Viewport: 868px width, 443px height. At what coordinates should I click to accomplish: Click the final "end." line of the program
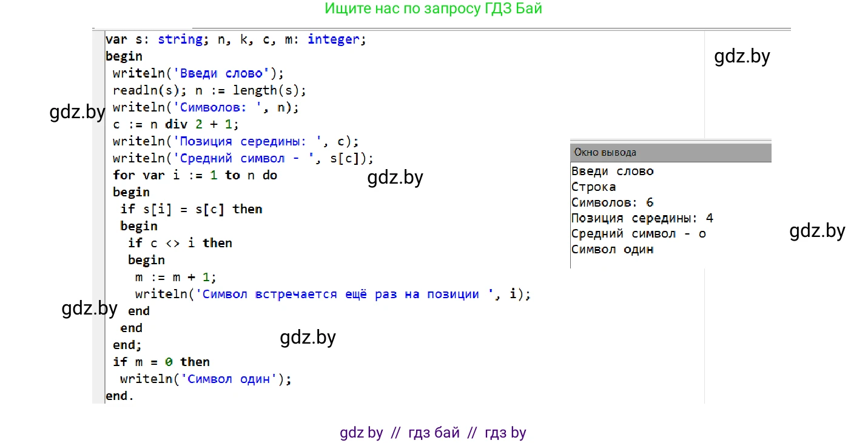coord(119,396)
